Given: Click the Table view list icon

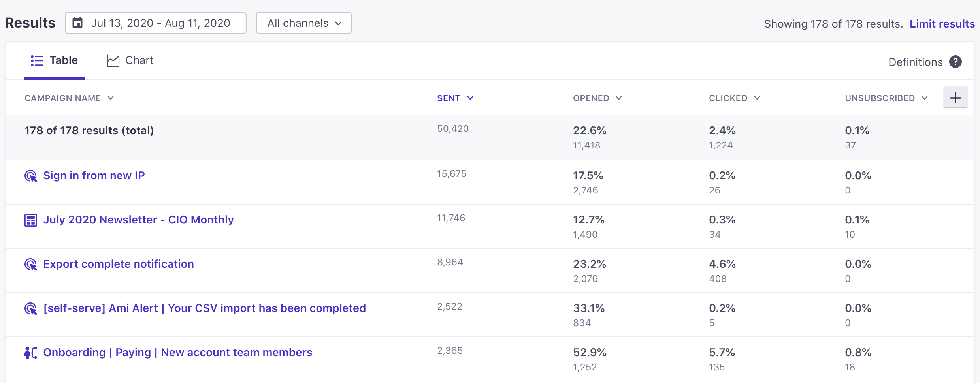Looking at the screenshot, I should (x=36, y=60).
